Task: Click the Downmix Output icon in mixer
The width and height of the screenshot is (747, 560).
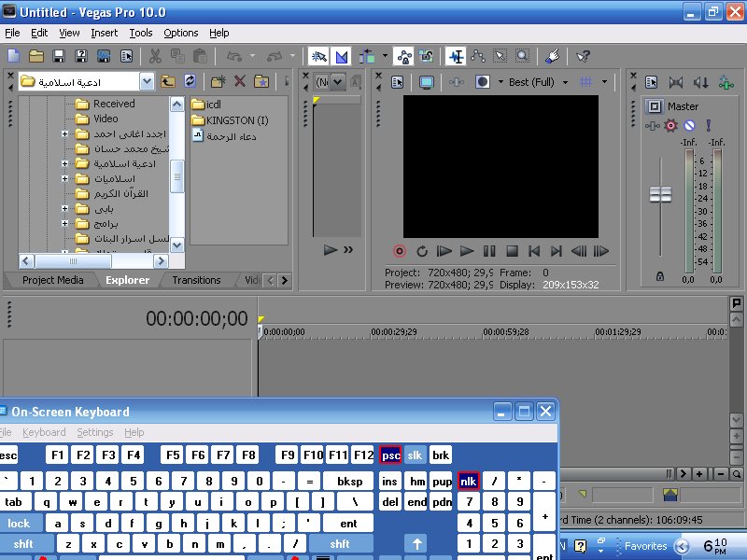Action: pyautogui.click(x=675, y=82)
